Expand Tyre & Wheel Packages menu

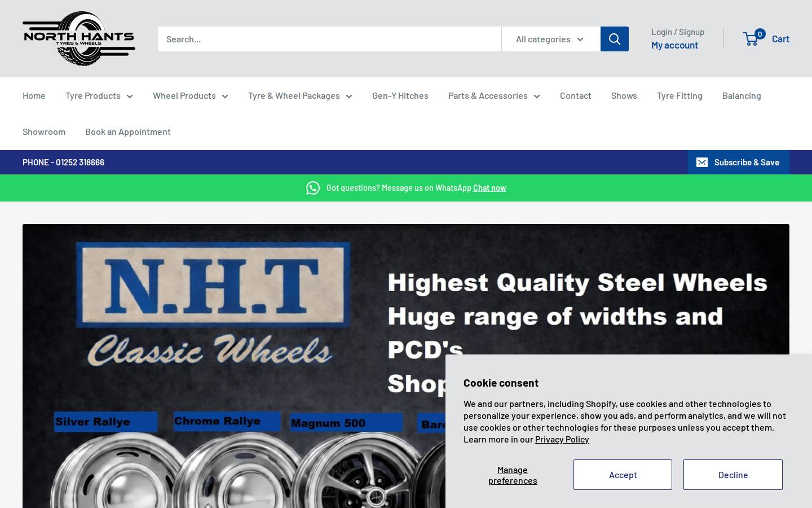pos(300,95)
